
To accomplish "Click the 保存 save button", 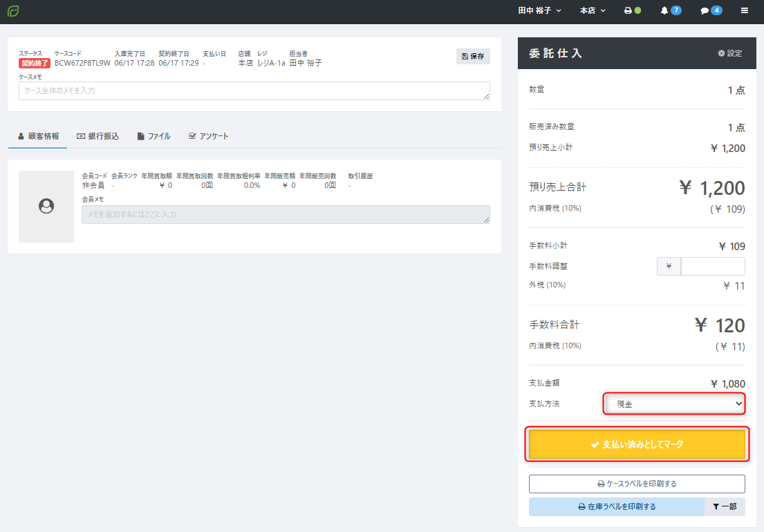I will click(473, 57).
